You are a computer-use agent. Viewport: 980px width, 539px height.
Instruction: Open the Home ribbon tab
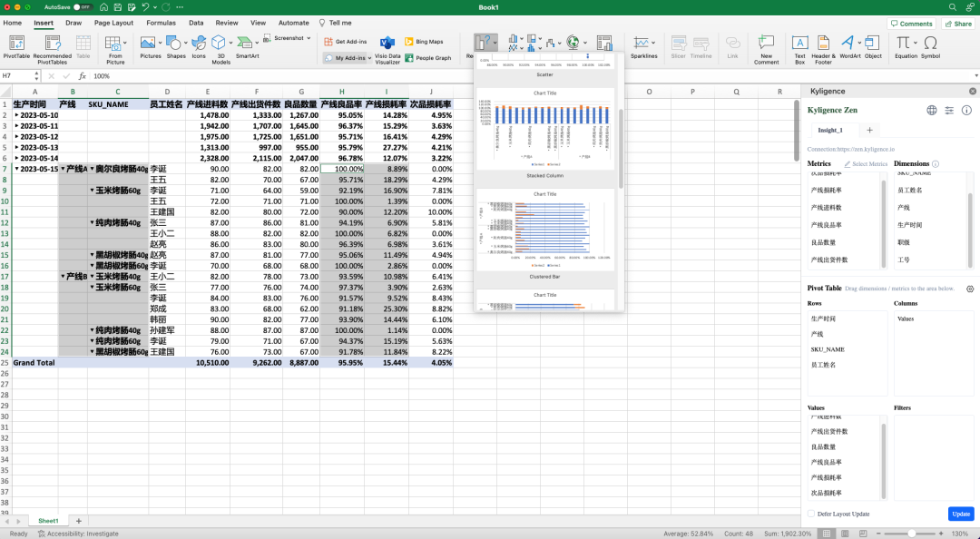tap(13, 23)
